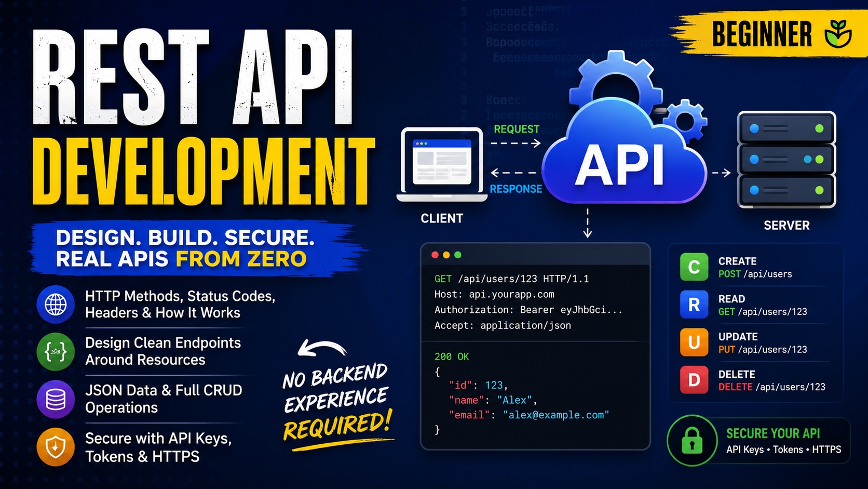Click the laptop client icon

tap(442, 164)
